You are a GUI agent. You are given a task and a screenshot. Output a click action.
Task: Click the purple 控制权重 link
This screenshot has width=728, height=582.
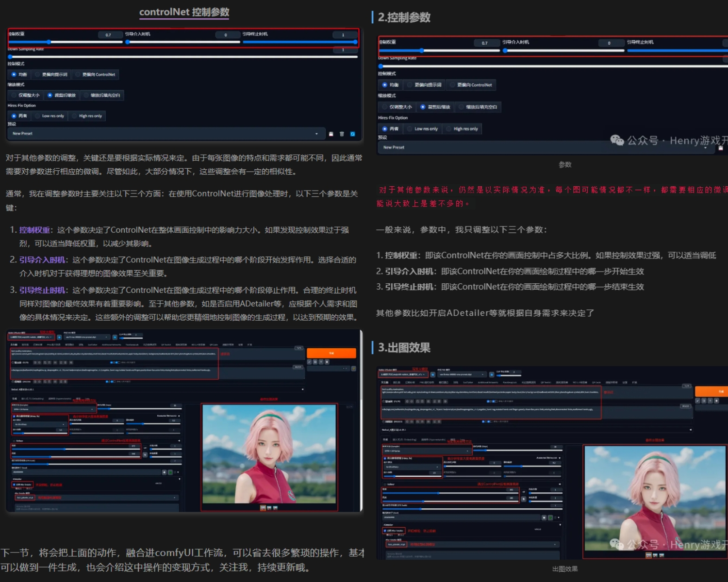point(34,230)
